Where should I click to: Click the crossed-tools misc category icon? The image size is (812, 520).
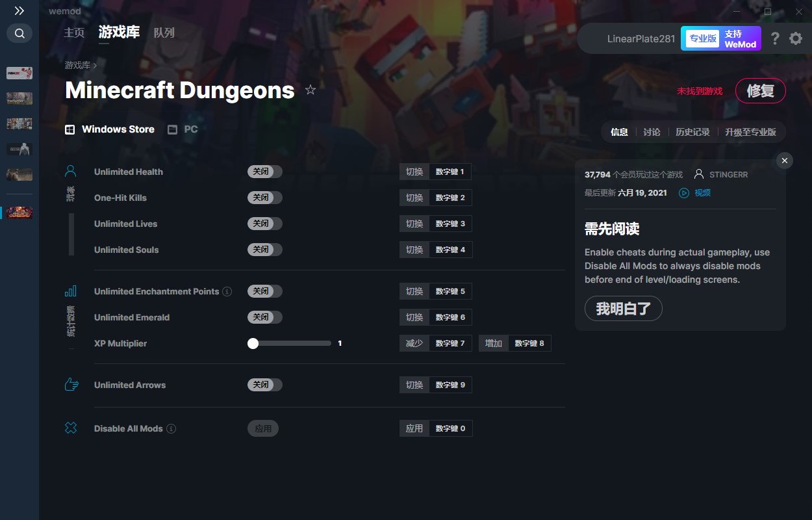(x=71, y=428)
